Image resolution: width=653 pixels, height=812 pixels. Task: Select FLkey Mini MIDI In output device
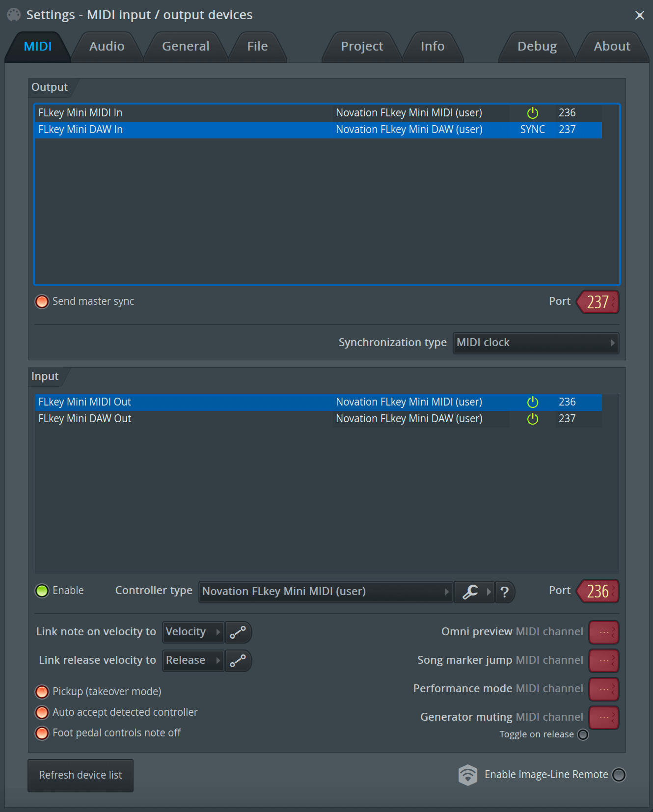(x=319, y=113)
